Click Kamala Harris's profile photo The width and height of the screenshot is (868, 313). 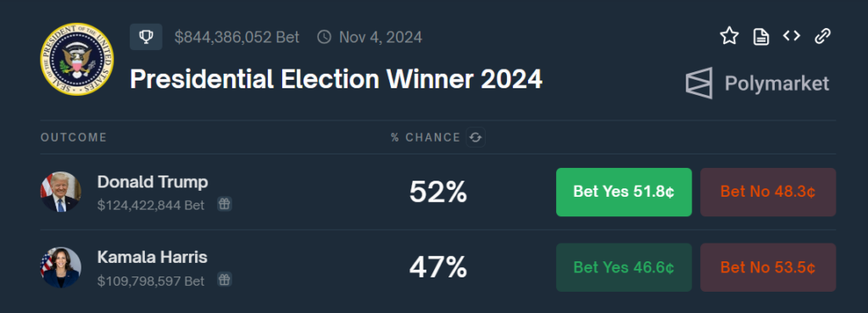[x=61, y=267]
